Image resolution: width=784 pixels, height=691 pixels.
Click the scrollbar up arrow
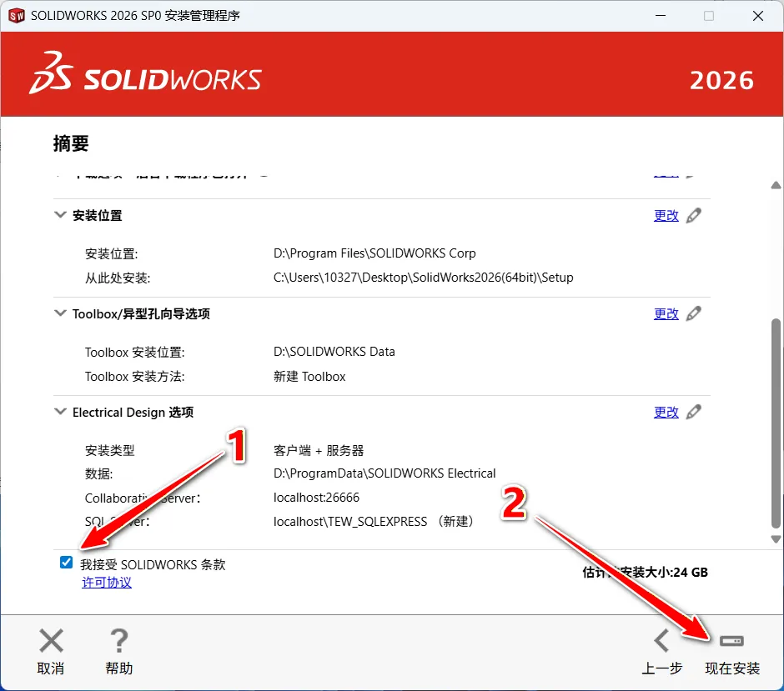pos(776,185)
